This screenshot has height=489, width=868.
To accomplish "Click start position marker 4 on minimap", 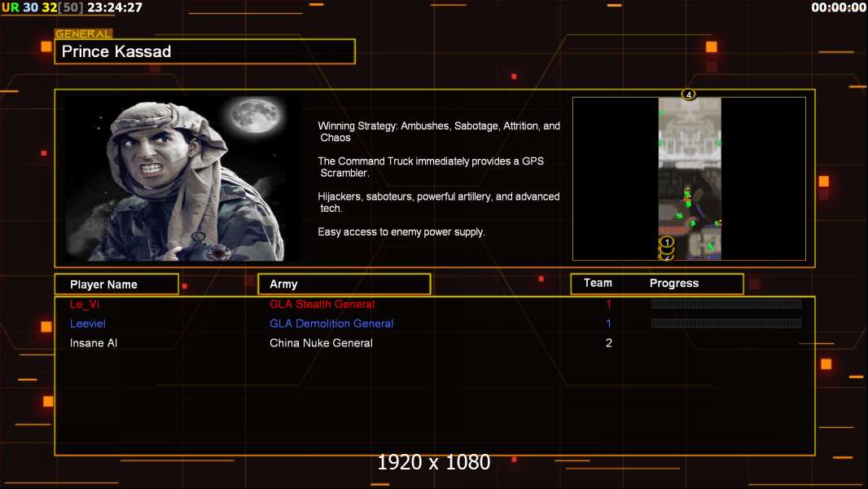I will coord(689,95).
